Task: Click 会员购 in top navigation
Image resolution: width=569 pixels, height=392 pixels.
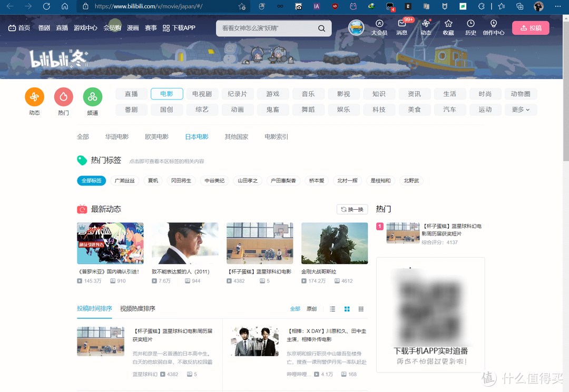Action: [x=112, y=28]
